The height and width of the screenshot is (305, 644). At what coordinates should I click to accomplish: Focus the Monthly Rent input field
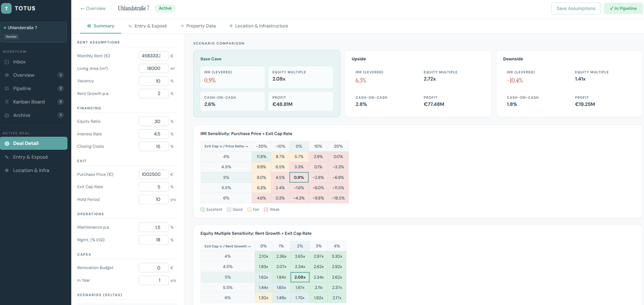154,56
